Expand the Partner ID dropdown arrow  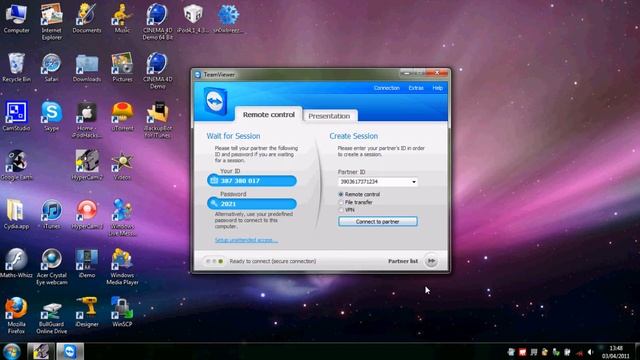tap(414, 182)
